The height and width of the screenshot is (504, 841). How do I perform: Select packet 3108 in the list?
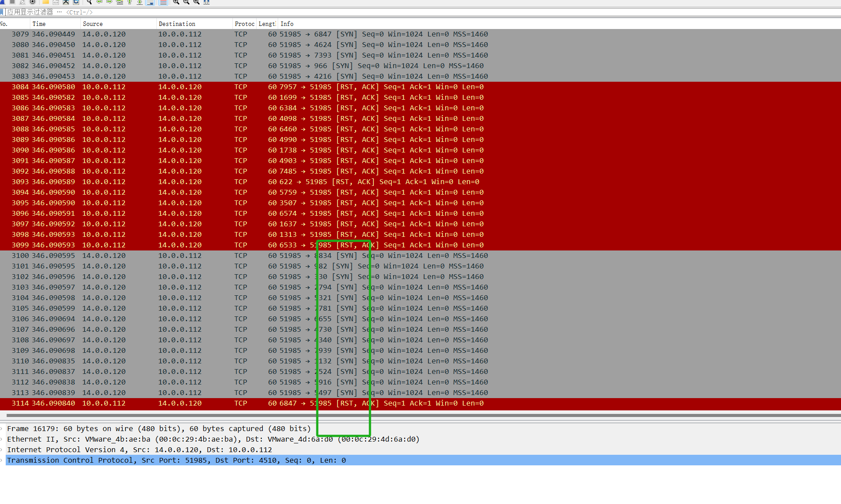pos(420,340)
